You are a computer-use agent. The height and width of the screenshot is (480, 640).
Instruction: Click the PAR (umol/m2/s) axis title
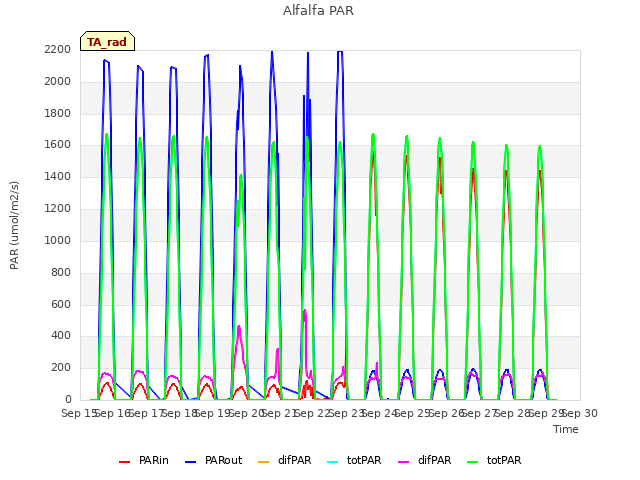point(14,225)
